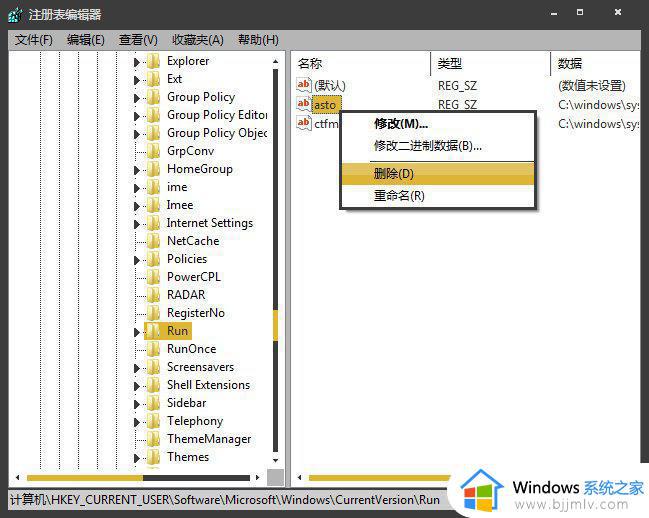The width and height of the screenshot is (649, 518).
Task: Select the Group Policy Objec key
Action: tap(217, 133)
